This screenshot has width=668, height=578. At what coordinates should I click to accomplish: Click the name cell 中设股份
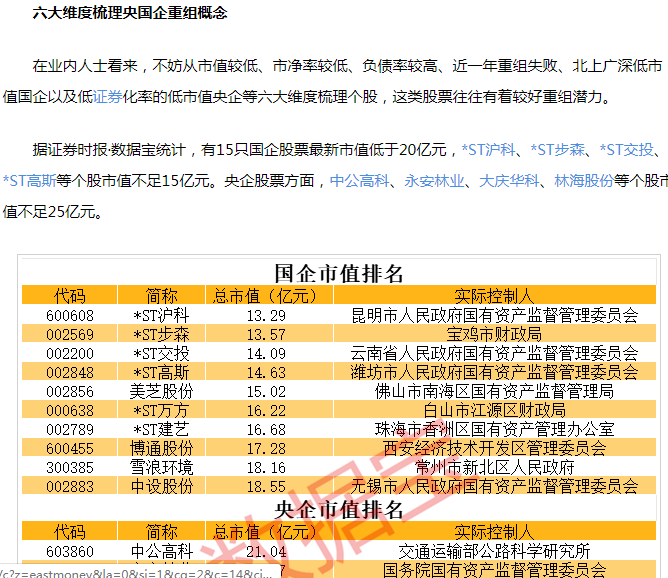tap(161, 486)
